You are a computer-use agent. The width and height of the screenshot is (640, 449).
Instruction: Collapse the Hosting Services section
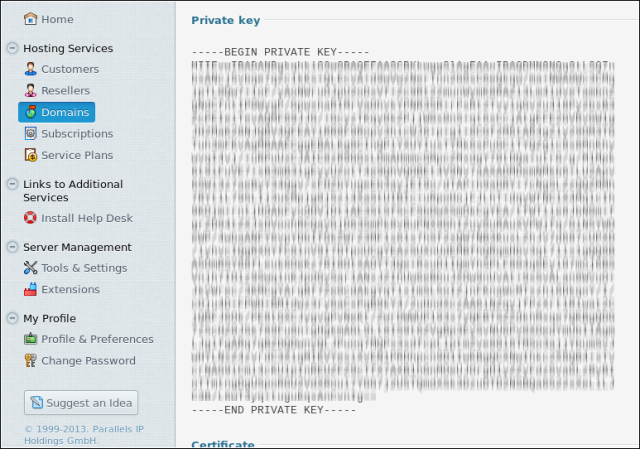(x=12, y=48)
